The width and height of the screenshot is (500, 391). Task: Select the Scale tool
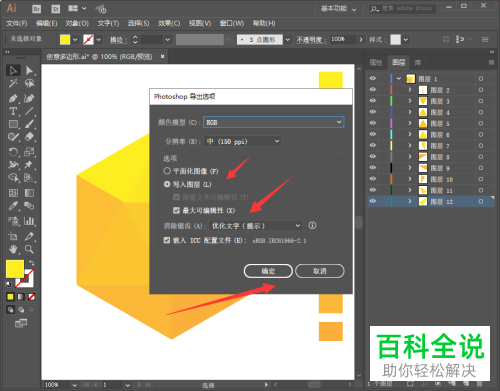tap(29, 152)
